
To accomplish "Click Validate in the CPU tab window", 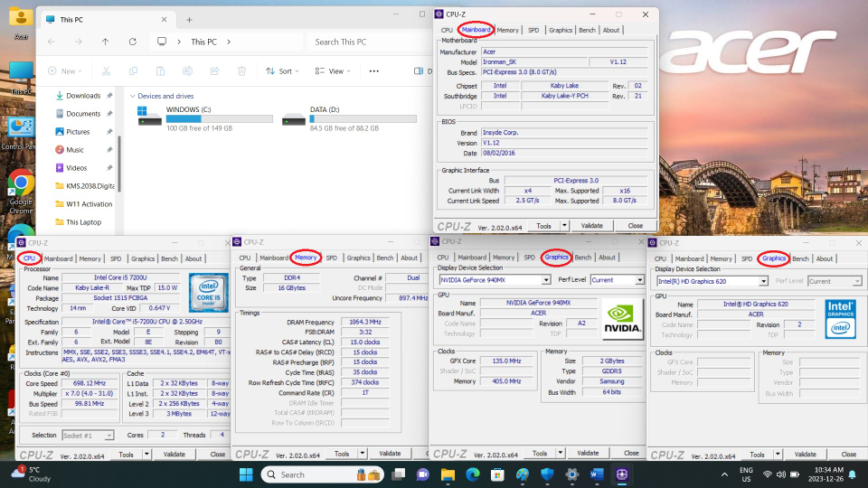I will pos(174,455).
